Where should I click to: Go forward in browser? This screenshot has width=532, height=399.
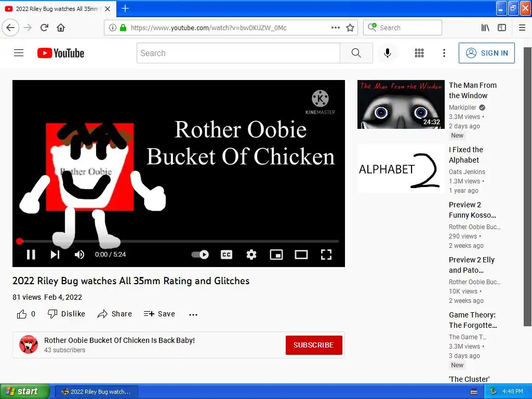(28, 28)
